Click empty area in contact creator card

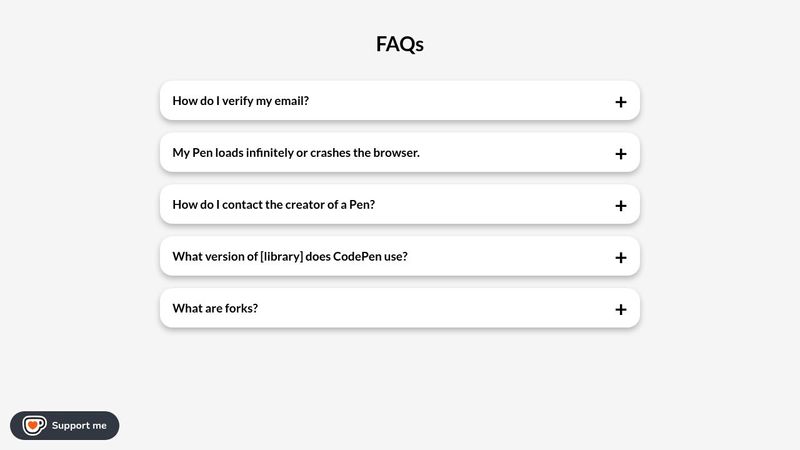[490, 205]
